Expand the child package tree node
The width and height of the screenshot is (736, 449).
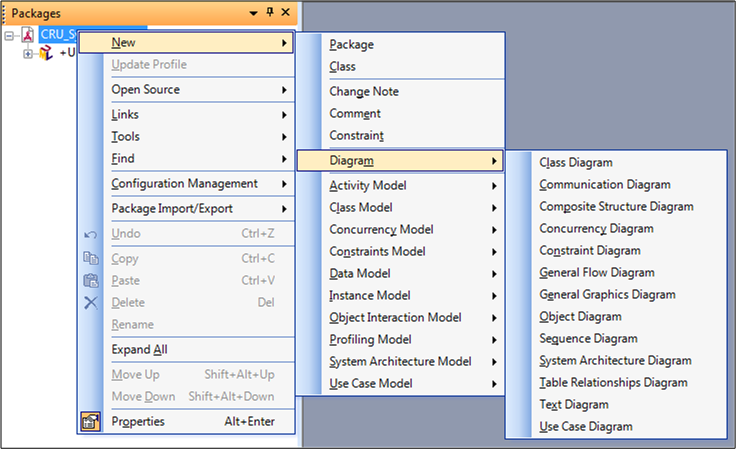click(28, 52)
